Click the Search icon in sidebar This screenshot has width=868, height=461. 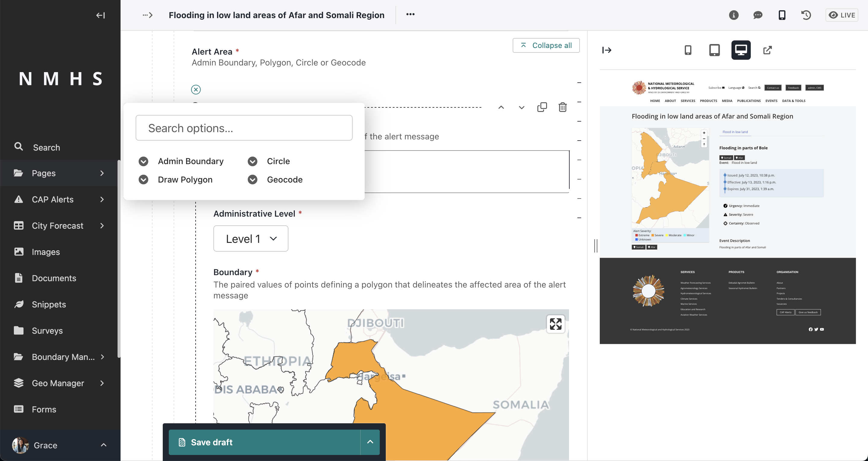pos(18,147)
